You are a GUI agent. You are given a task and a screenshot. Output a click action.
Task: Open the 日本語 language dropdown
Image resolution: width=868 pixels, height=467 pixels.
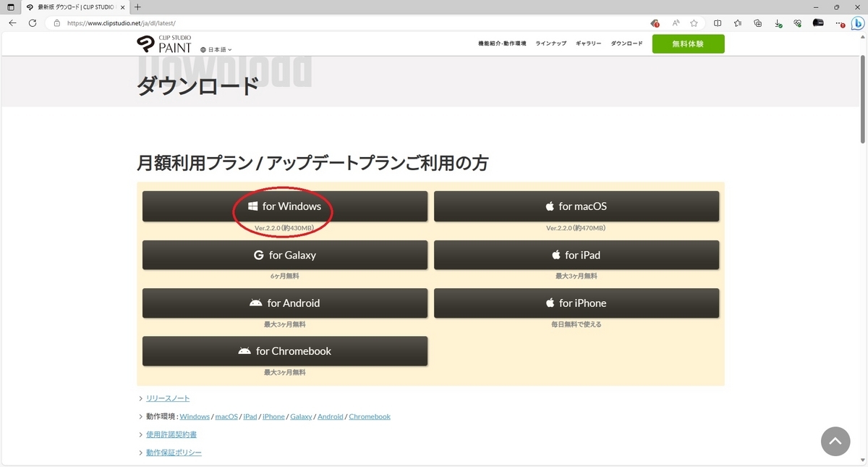coord(216,50)
